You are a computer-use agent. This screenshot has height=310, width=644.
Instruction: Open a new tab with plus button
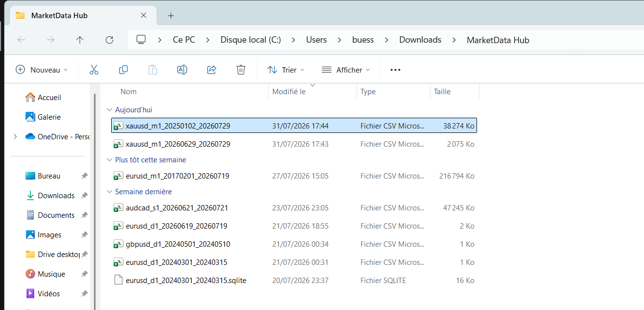coord(171,16)
